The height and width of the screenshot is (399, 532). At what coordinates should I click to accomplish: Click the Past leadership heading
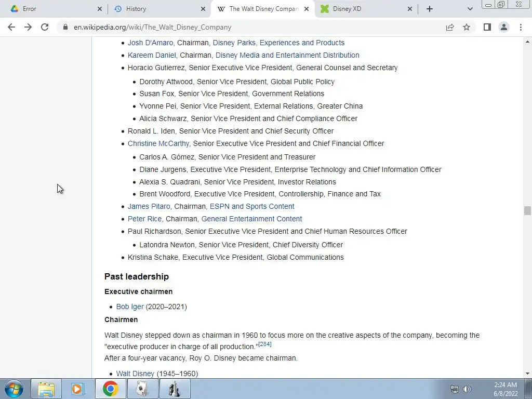pos(137,276)
